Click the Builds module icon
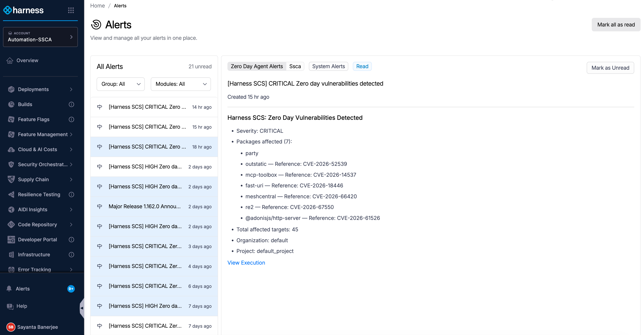Viewport: 644px width, 335px height. point(11,104)
